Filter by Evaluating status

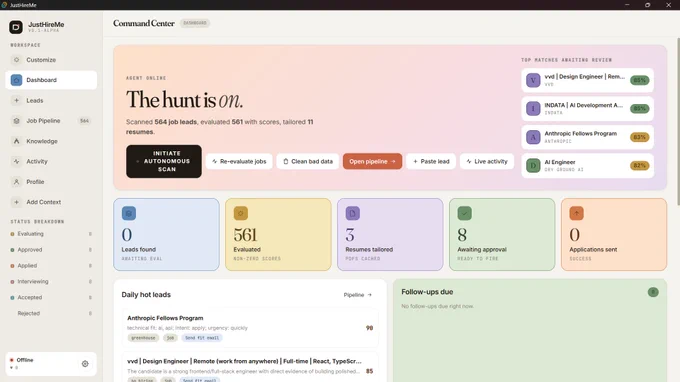[51, 234]
